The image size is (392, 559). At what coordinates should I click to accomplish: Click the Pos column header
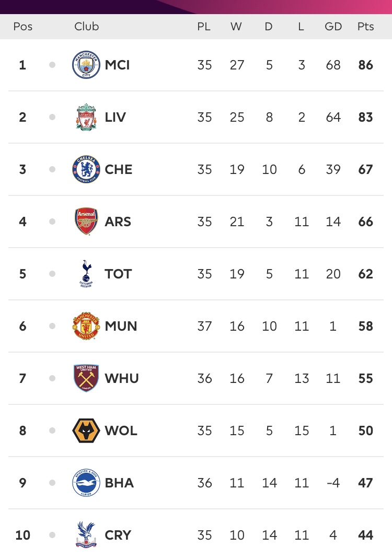[x=22, y=27]
